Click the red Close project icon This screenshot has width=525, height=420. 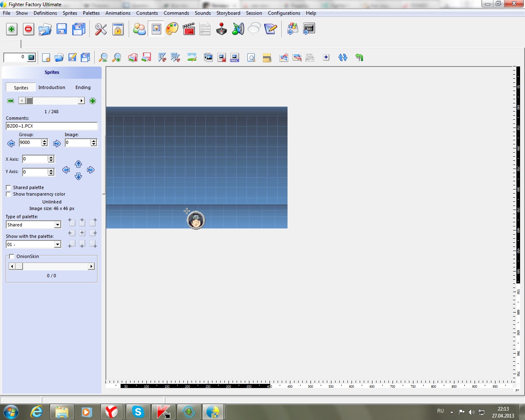[x=28, y=29]
